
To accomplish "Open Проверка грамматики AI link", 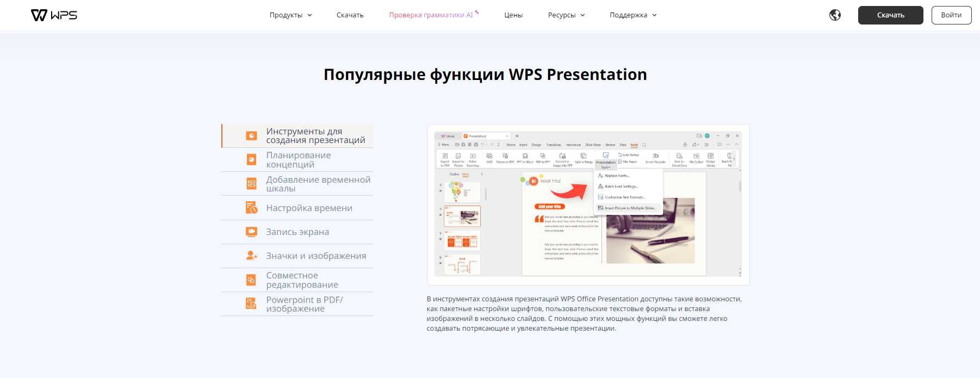I will click(431, 15).
